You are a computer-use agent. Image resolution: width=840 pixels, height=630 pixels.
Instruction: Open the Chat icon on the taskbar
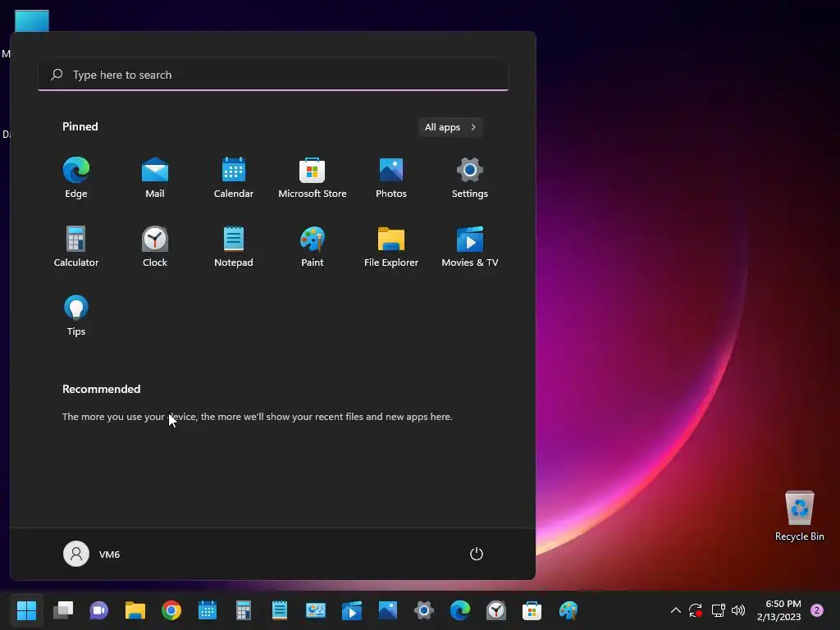(98, 610)
